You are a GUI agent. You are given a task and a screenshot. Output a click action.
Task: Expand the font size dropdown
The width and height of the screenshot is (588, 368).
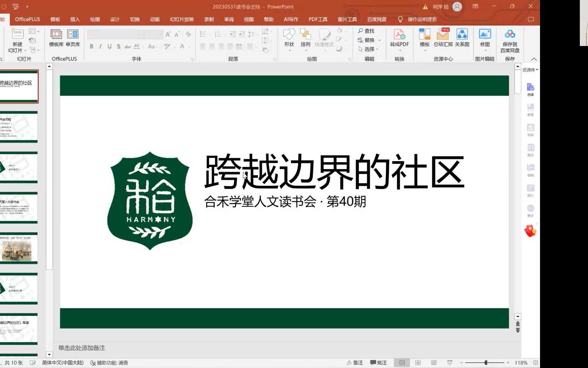pyautogui.click(x=160, y=34)
